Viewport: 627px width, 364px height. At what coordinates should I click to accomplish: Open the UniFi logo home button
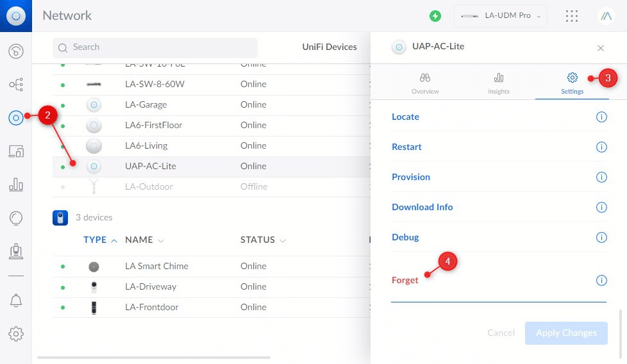16,16
